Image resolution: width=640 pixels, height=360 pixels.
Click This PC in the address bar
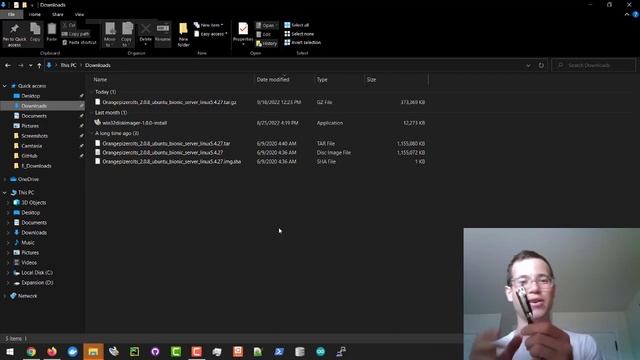[68, 65]
